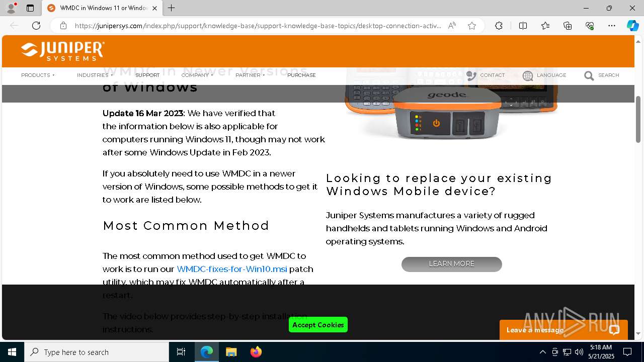Open Read aloud in the address bar
Viewport: 644px width, 362px height.
click(452, 26)
